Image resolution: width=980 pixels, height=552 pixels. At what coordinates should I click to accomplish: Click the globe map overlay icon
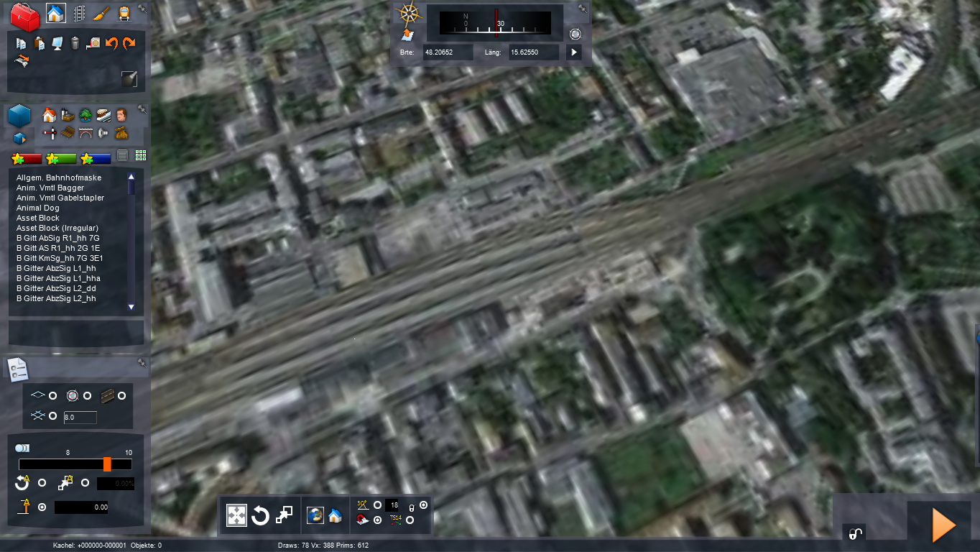coord(314,515)
